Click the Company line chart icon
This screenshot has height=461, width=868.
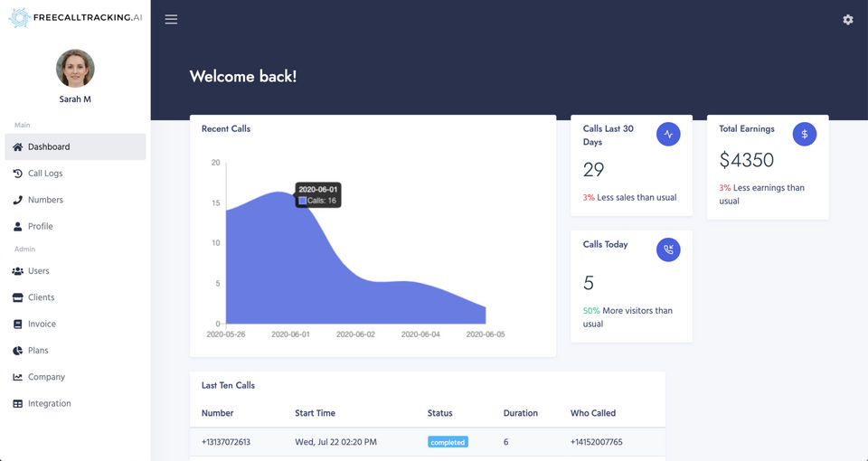tap(18, 377)
